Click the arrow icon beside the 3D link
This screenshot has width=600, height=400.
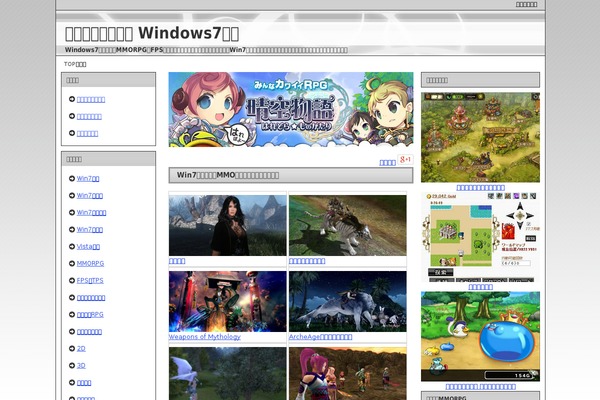tap(72, 366)
